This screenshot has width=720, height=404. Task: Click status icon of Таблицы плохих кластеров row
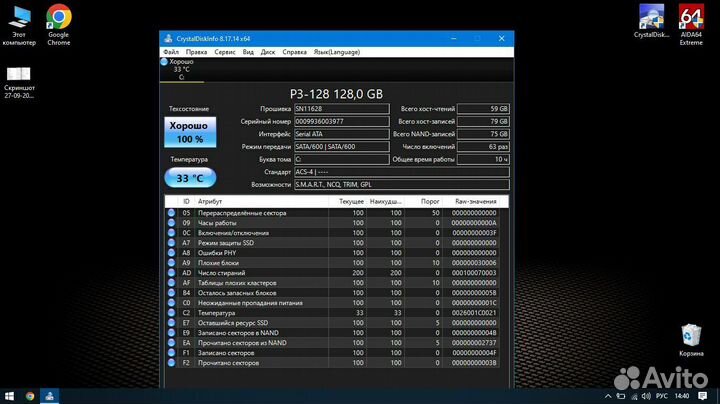pyautogui.click(x=171, y=283)
